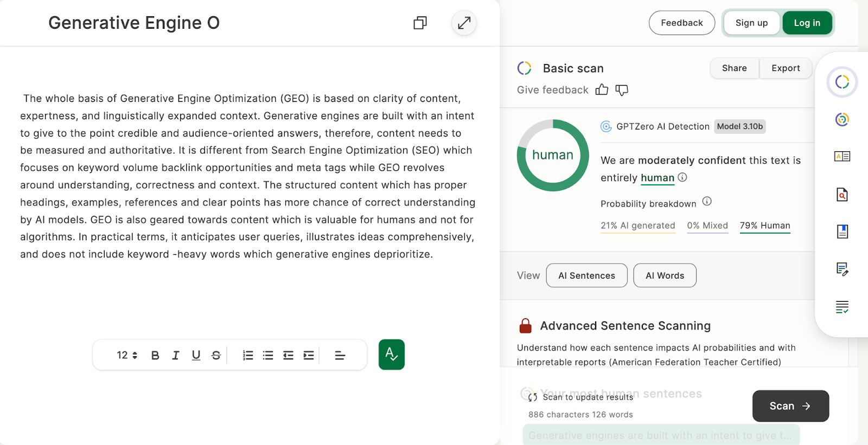Toggle bold formatting
The image size is (868, 445).
[x=155, y=356]
